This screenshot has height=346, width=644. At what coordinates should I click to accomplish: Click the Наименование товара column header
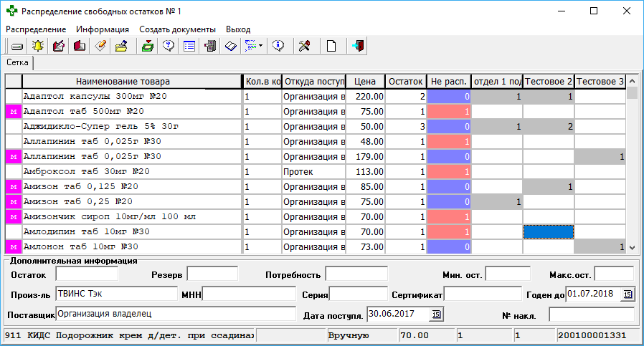coord(123,81)
